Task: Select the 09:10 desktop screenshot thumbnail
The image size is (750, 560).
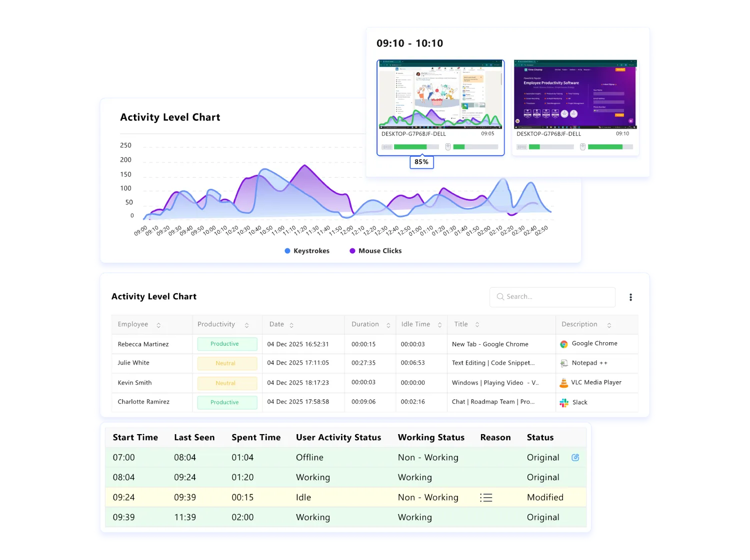Action: [575, 95]
